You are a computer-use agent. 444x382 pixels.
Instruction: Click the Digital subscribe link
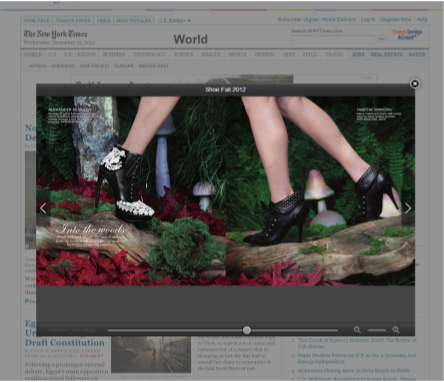pos(310,20)
